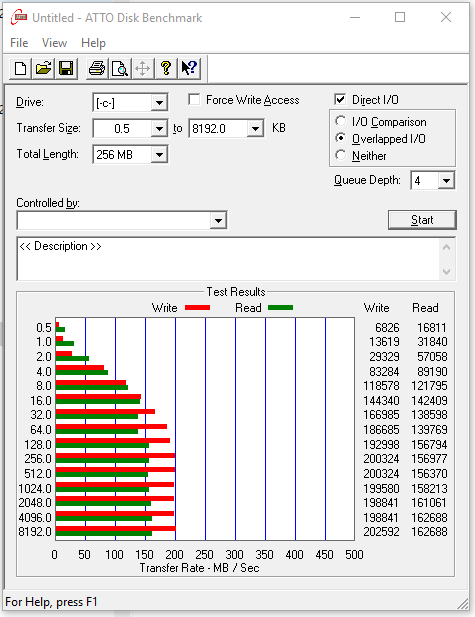Expand the Queue Depth dropdown
Screen dimensions: 475x617
pos(446,181)
